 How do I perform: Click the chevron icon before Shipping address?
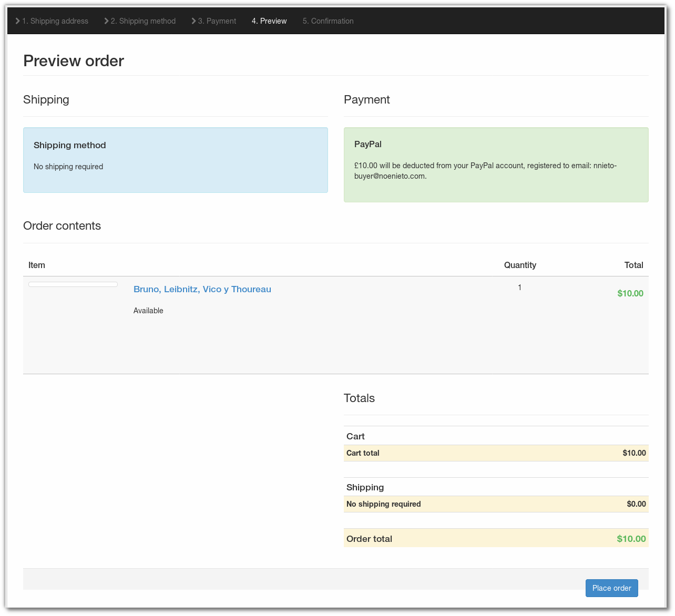coord(18,21)
